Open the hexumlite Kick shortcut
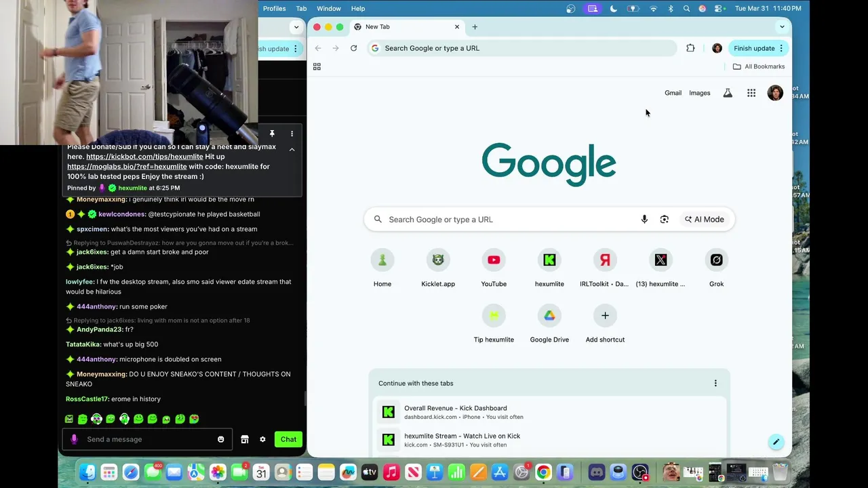Image resolution: width=868 pixels, height=488 pixels. point(549,268)
